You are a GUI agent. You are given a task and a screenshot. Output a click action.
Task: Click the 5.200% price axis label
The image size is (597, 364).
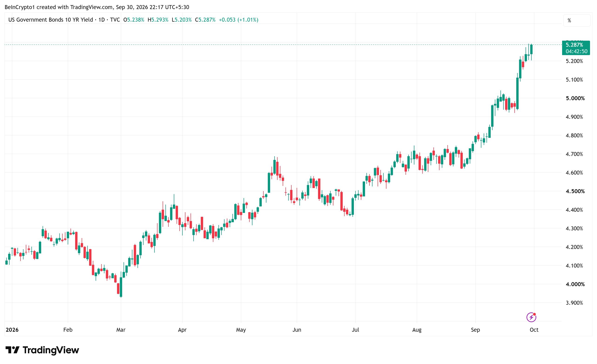[574, 61]
